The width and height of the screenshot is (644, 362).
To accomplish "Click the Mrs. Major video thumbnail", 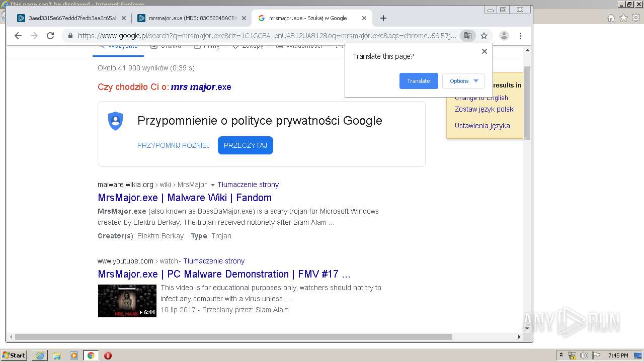I will pyautogui.click(x=127, y=301).
